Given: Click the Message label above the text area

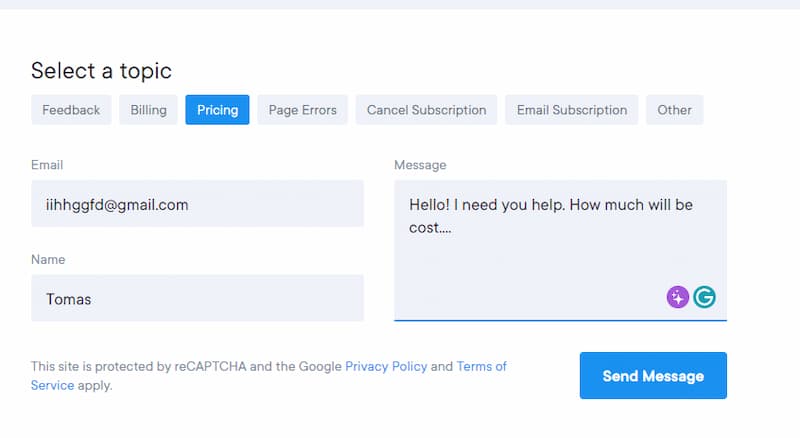Looking at the screenshot, I should (x=420, y=165).
